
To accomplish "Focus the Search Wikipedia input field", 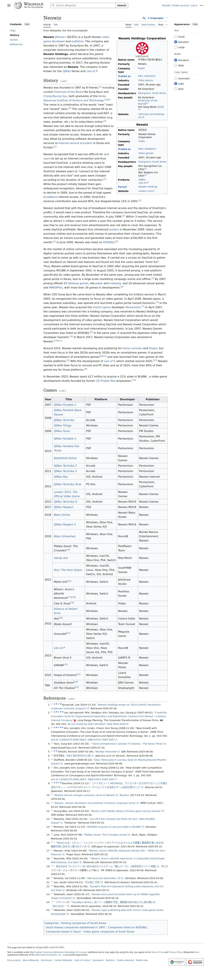I will click(x=83, y=5).
